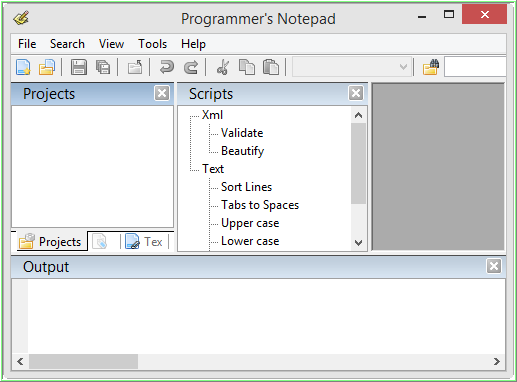Close the Output panel
Viewport: 517px width, 382px height.
click(494, 266)
